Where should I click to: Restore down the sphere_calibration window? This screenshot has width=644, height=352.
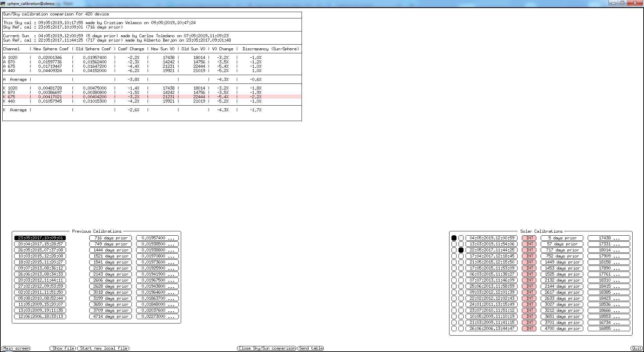(622, 3)
